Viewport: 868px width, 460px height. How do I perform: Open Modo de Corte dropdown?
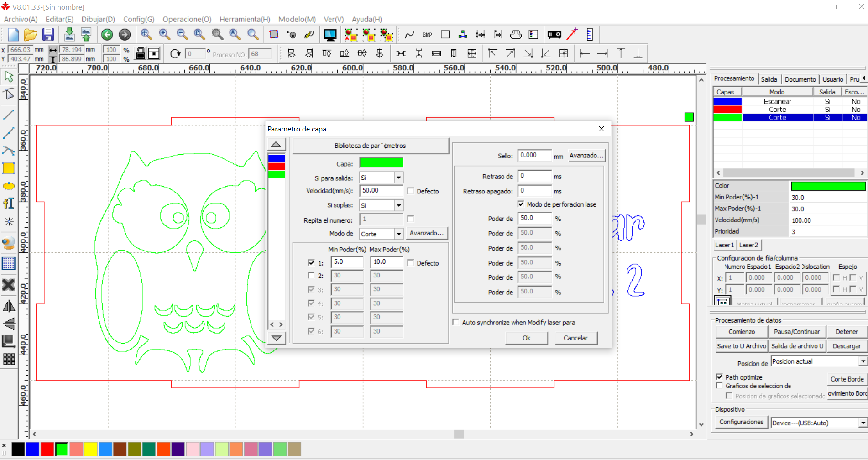pos(398,234)
